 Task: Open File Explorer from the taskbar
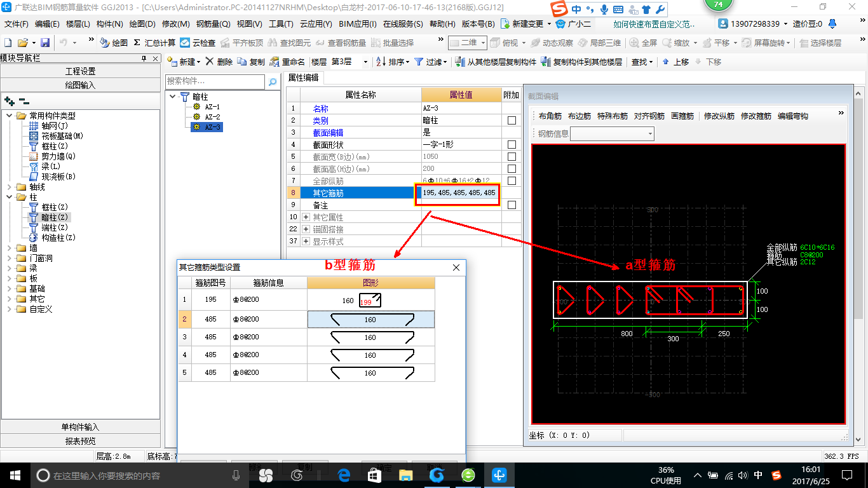(x=405, y=475)
